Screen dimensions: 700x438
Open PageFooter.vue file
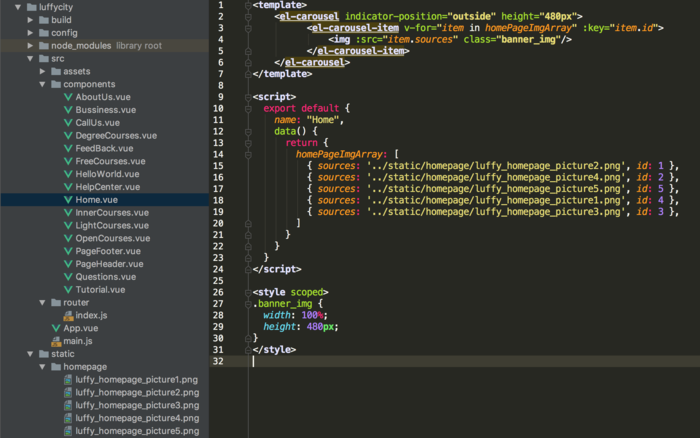(108, 251)
